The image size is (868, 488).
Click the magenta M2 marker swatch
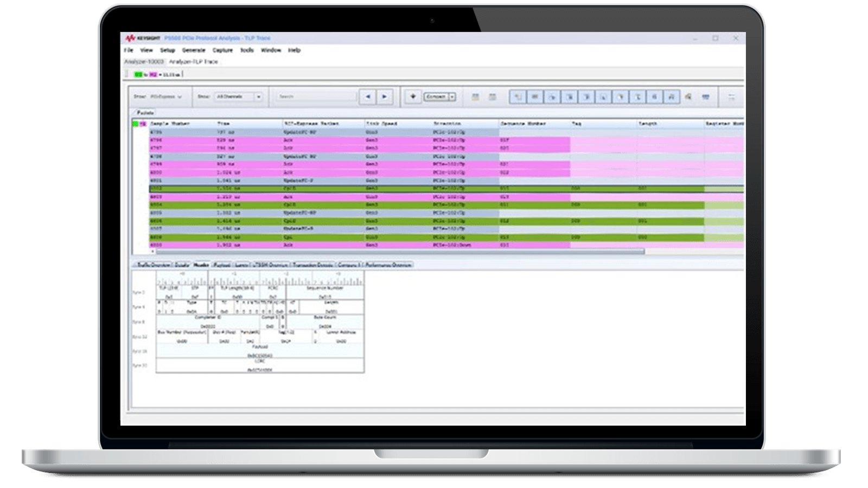click(x=153, y=74)
